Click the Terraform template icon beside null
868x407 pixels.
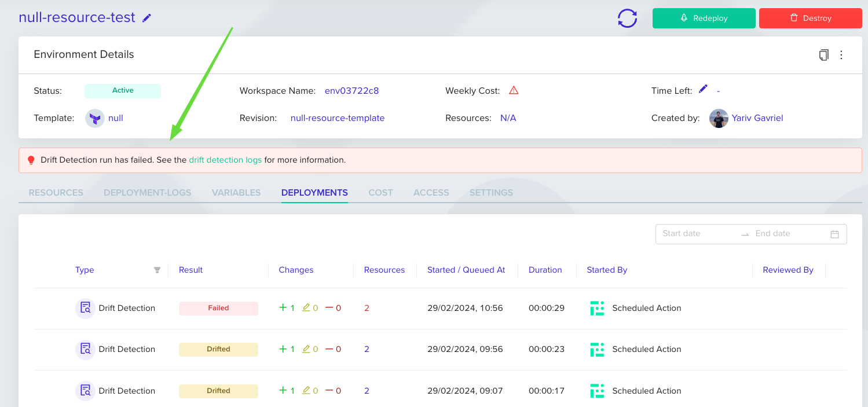pos(95,118)
